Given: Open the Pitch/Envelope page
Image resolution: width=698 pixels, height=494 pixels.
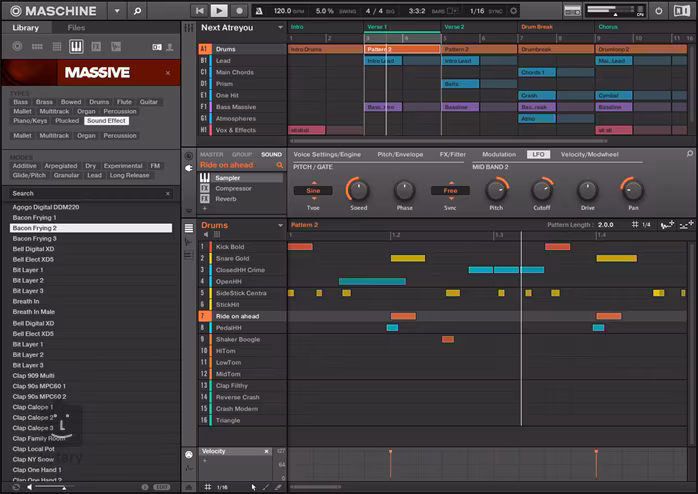Looking at the screenshot, I should pos(400,154).
